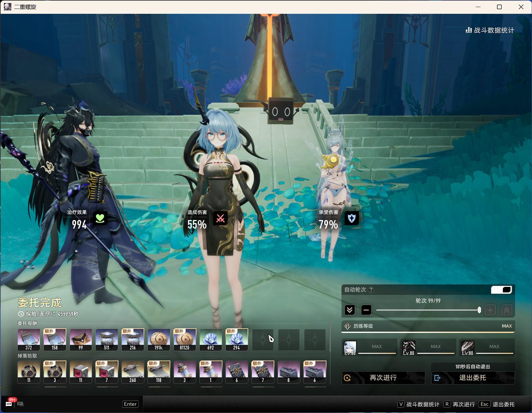This screenshot has width=532, height=413.
Task: Click the 历练等级 level 65 diamond badge
Action: [347, 326]
